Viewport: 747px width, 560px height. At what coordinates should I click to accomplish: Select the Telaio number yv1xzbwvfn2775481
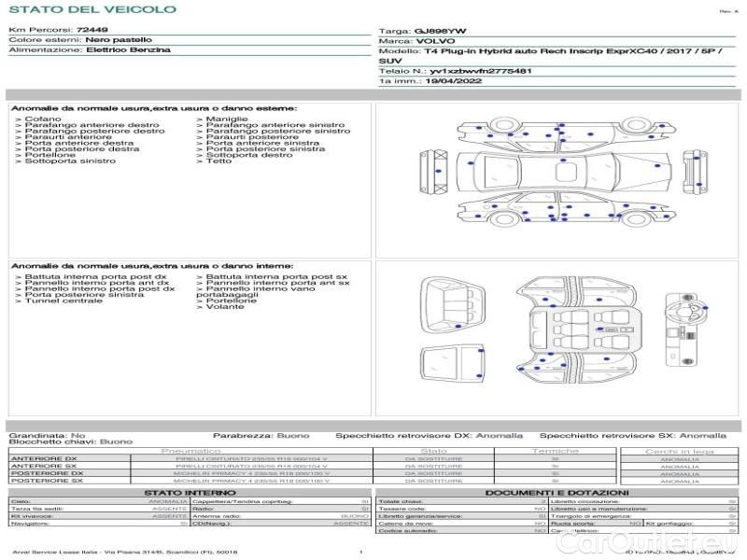pyautogui.click(x=480, y=71)
